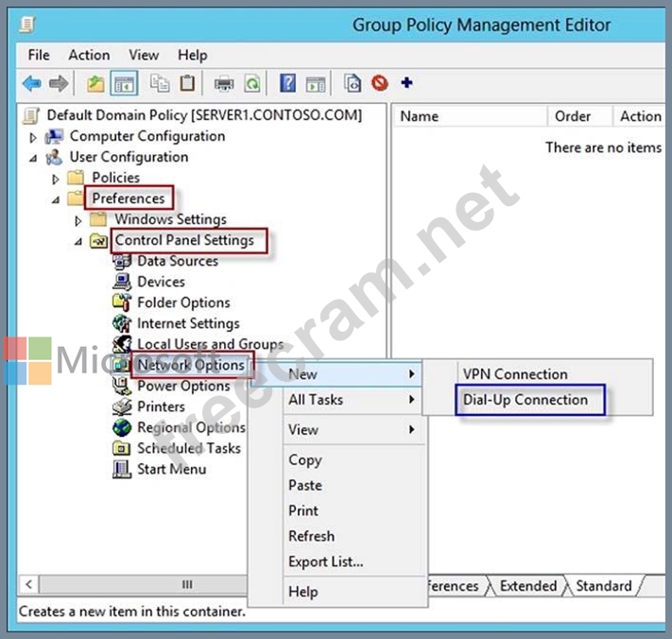Expand the Computer Configuration node
Image resolution: width=672 pixels, height=639 pixels.
(x=32, y=138)
